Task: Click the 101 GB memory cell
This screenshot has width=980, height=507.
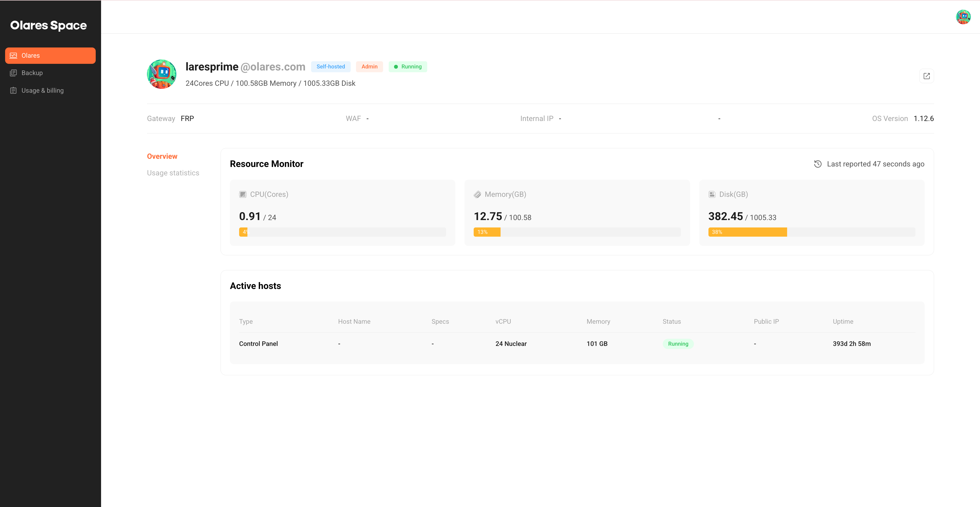Action: pos(597,344)
